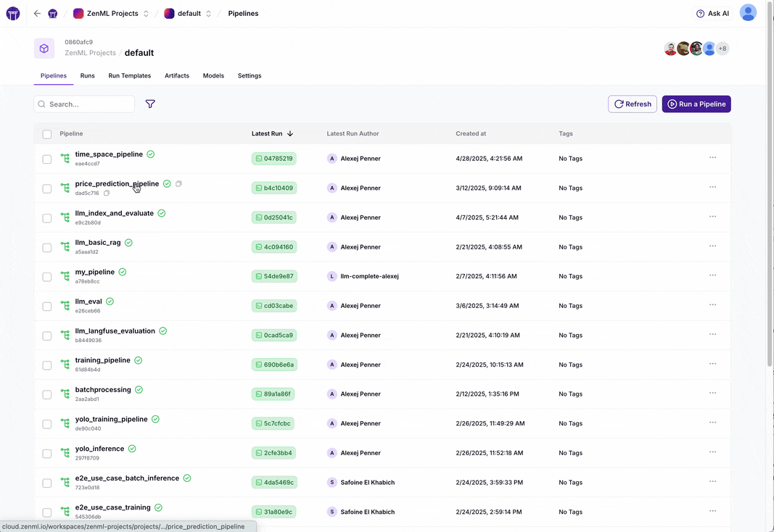Open the filter funnel icon beside search

tap(150, 104)
